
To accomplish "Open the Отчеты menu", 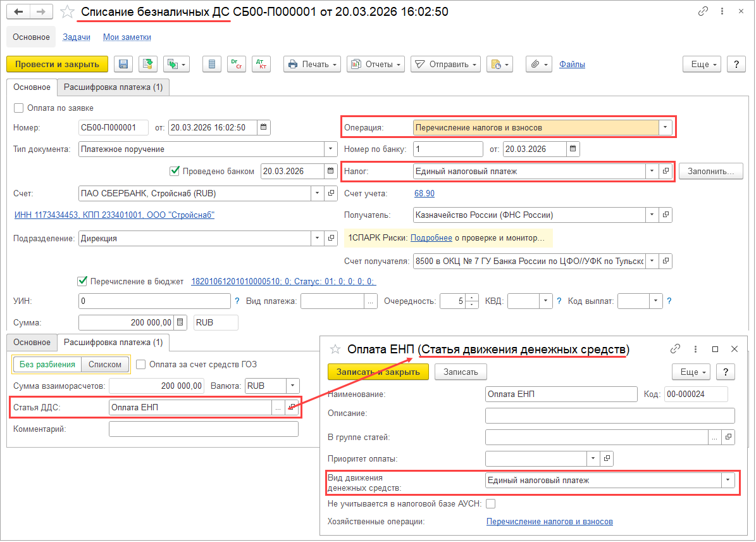I will click(x=376, y=64).
